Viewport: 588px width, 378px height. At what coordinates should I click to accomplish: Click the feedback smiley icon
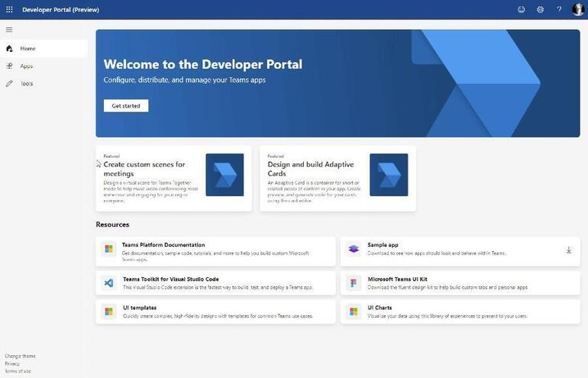tap(522, 9)
